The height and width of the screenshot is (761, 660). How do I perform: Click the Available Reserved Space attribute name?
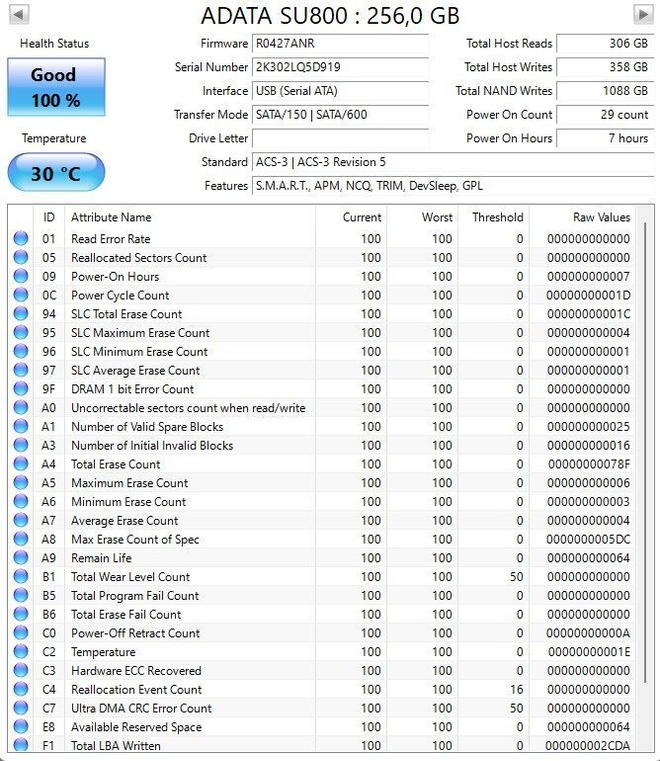pyautogui.click(x=136, y=728)
